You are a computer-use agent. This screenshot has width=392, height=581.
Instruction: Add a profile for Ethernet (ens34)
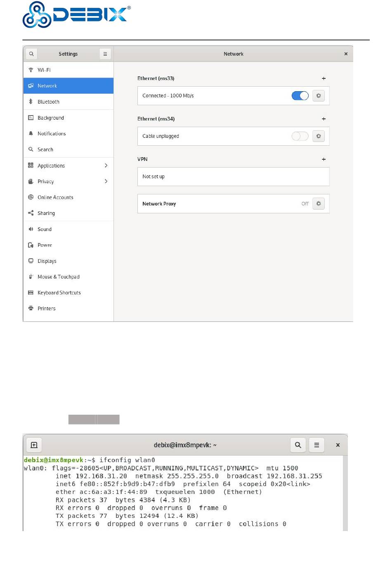324,119
